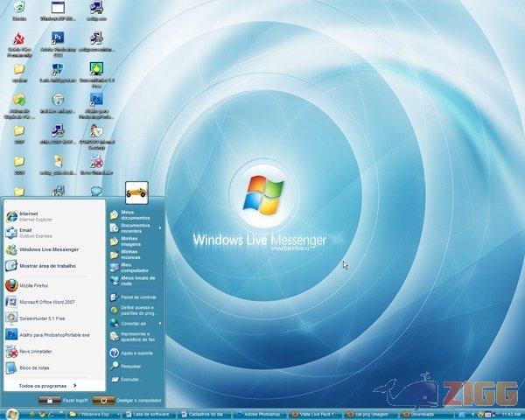Viewport: 525px width, 420px height.
Task: Click the taskbar clock
Action: pos(512,414)
